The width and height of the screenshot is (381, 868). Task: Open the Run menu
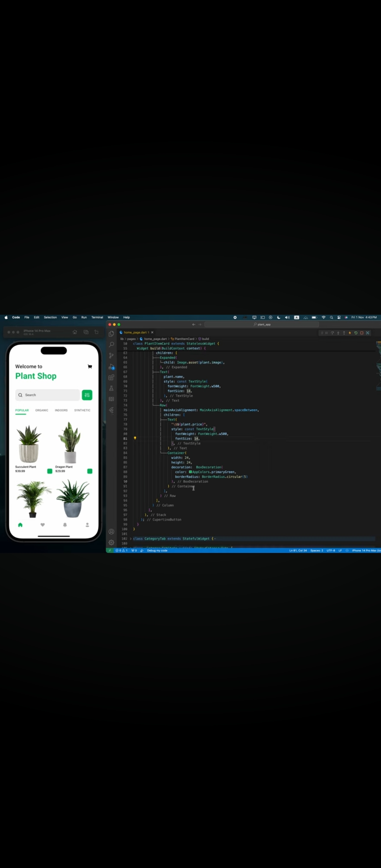[x=84, y=318]
